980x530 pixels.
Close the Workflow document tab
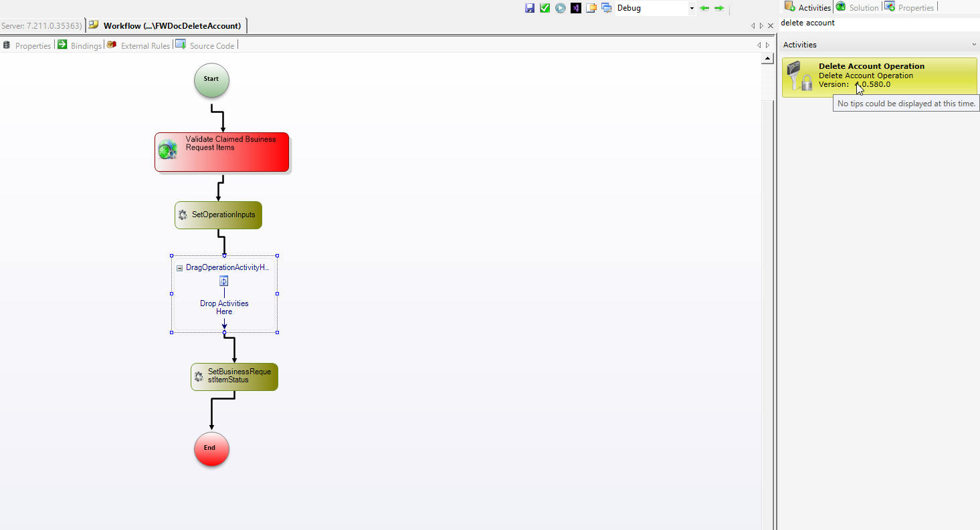click(x=771, y=26)
